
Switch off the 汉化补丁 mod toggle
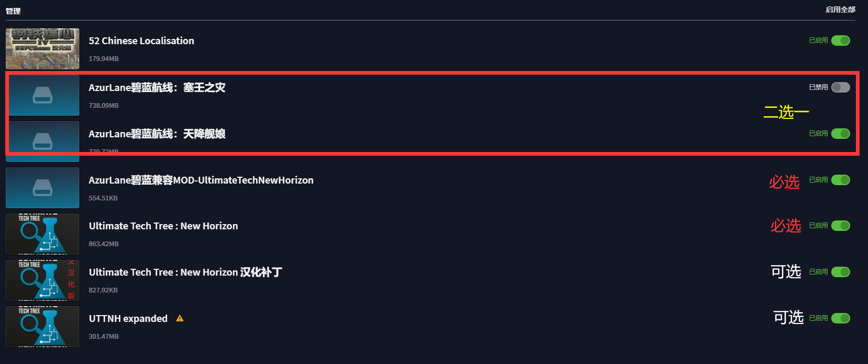(840, 272)
